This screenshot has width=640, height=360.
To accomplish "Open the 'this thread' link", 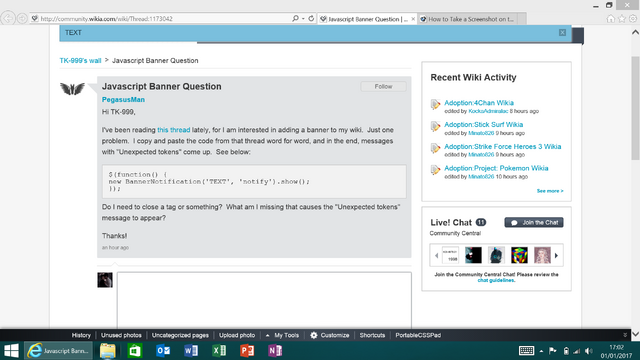I will 173,130.
